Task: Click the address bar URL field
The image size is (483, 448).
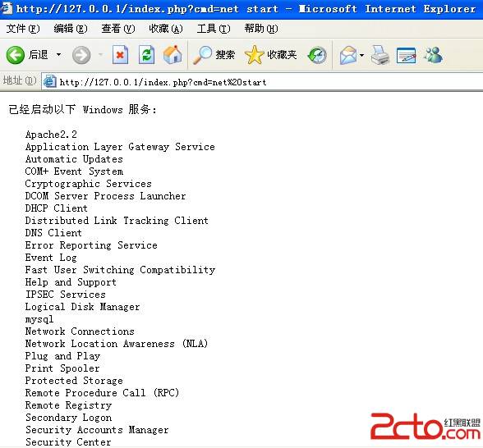Action: tap(262, 82)
